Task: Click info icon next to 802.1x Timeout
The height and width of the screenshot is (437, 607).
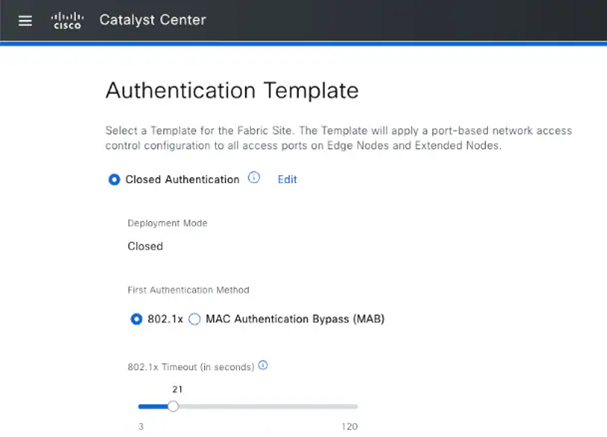Action: click(x=263, y=365)
